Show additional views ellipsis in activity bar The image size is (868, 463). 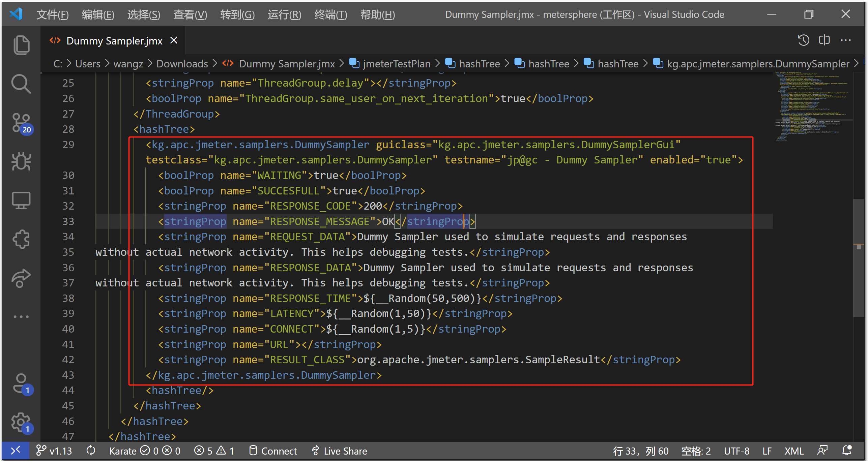tap(21, 317)
